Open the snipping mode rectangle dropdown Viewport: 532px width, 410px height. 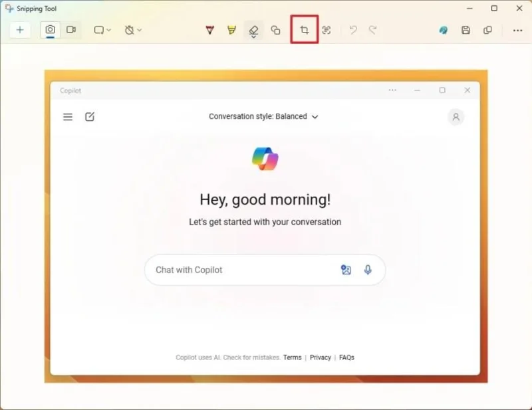point(102,30)
